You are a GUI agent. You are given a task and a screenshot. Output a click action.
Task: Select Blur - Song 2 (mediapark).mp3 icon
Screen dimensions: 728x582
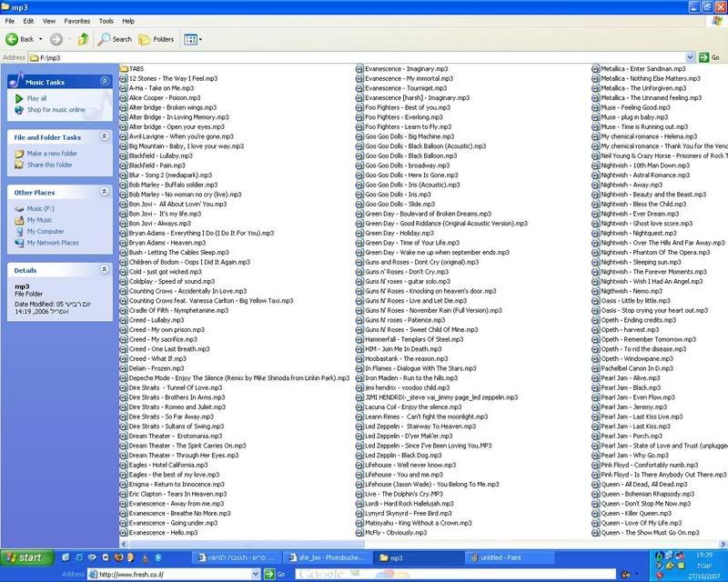124,175
